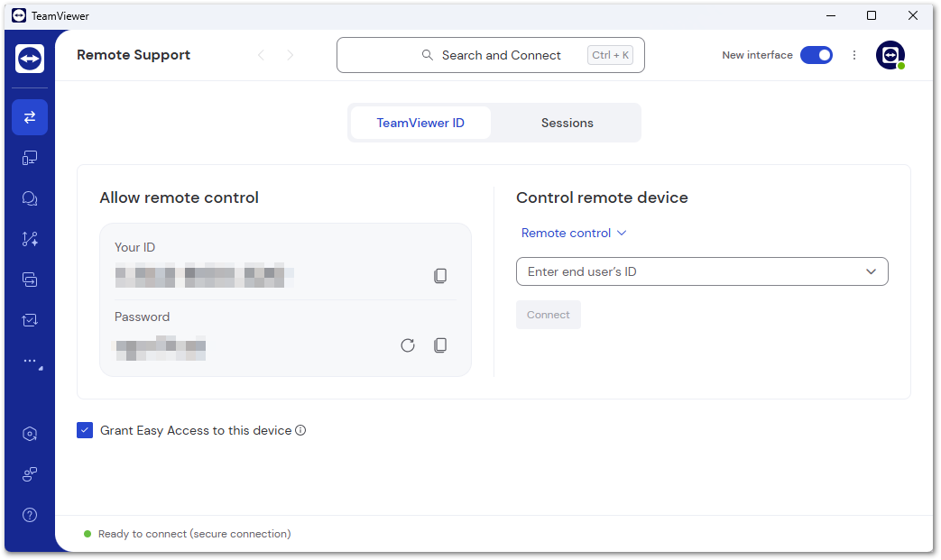Click the TeamViewer logo in sidebar
This screenshot has height=560, width=941.
click(x=30, y=59)
